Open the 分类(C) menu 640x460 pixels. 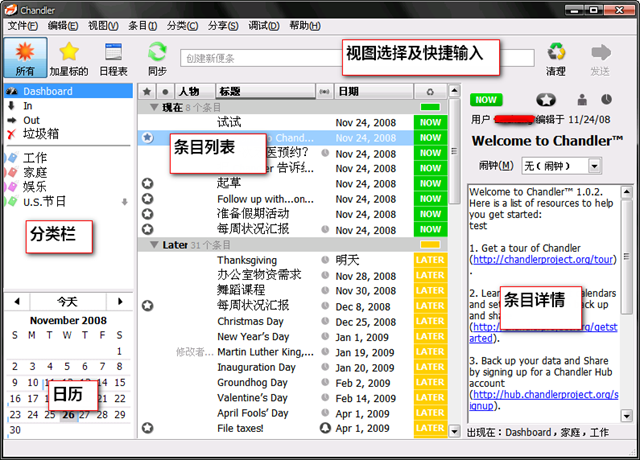pos(182,26)
